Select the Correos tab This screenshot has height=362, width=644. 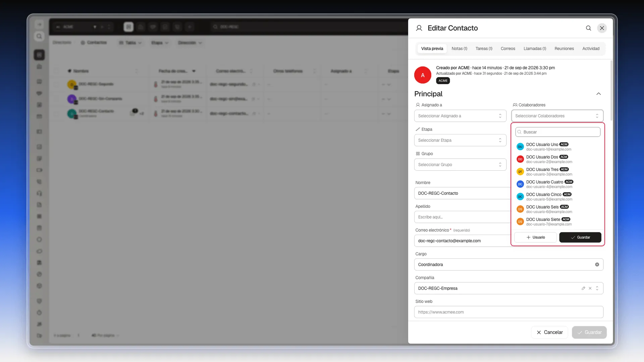[508, 49]
